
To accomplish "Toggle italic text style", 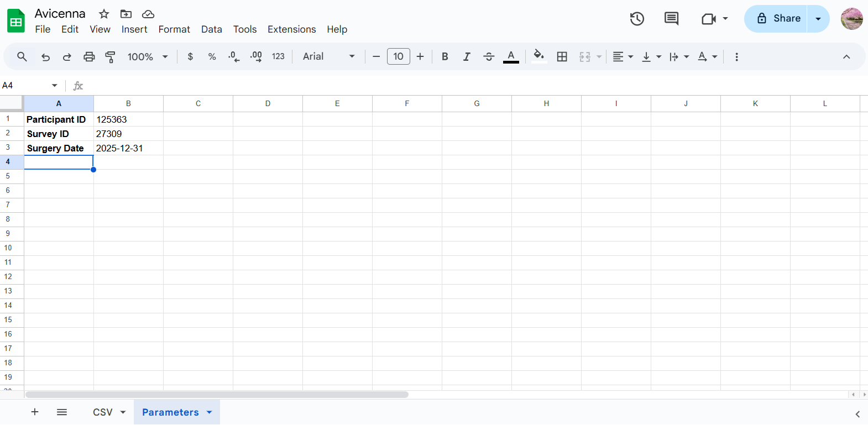I will tap(467, 57).
